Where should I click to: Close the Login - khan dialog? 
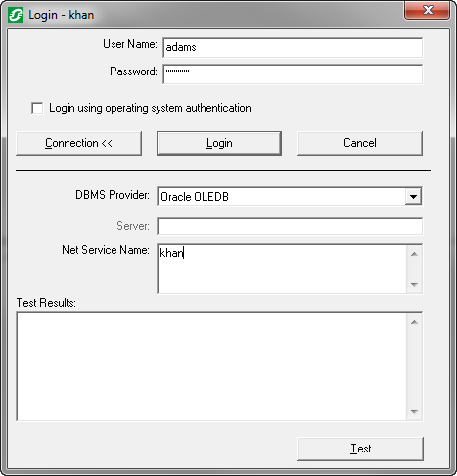pyautogui.click(x=428, y=10)
